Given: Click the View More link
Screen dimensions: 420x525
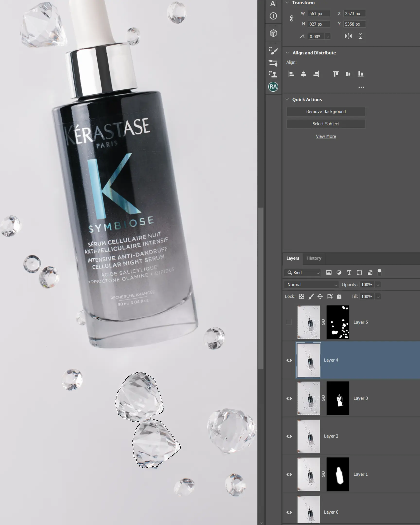Looking at the screenshot, I should click(326, 136).
